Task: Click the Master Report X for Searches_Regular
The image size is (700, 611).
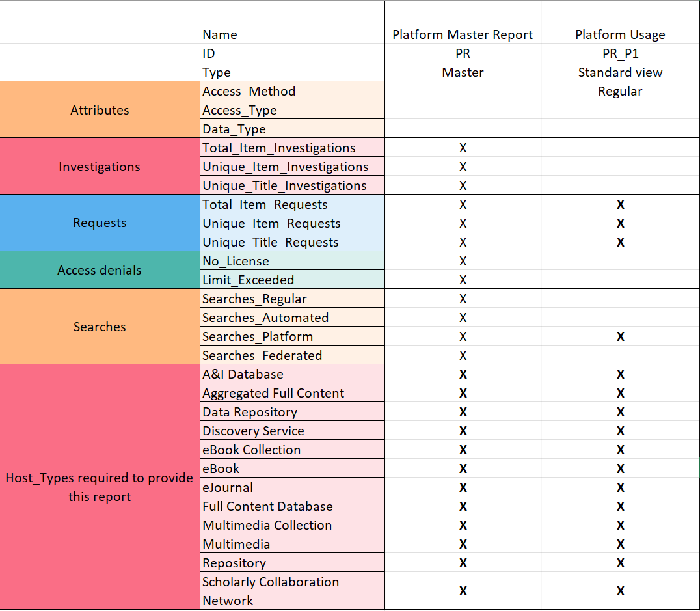Action: point(463,299)
